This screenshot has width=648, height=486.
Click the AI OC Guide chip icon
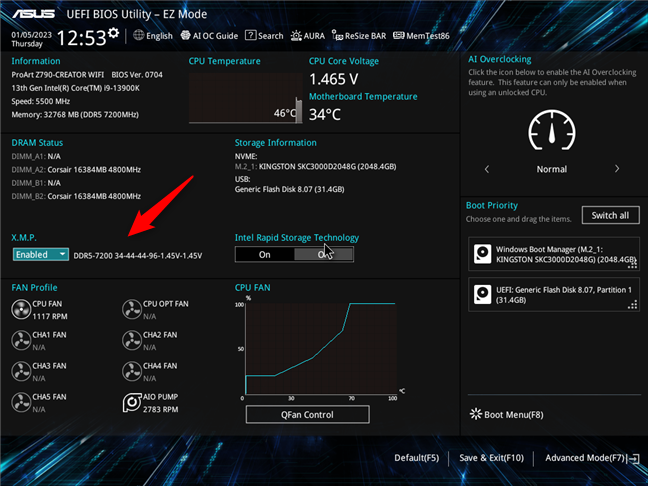[186, 36]
